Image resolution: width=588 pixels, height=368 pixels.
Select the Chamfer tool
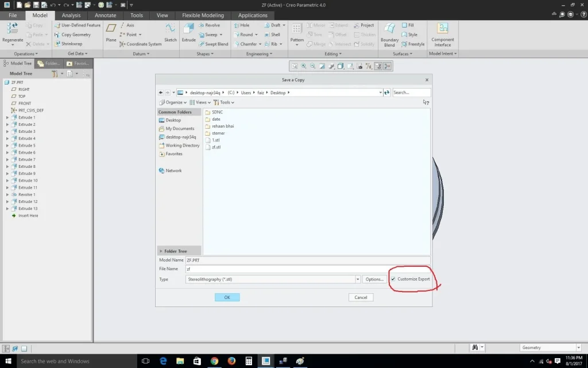[x=245, y=44]
